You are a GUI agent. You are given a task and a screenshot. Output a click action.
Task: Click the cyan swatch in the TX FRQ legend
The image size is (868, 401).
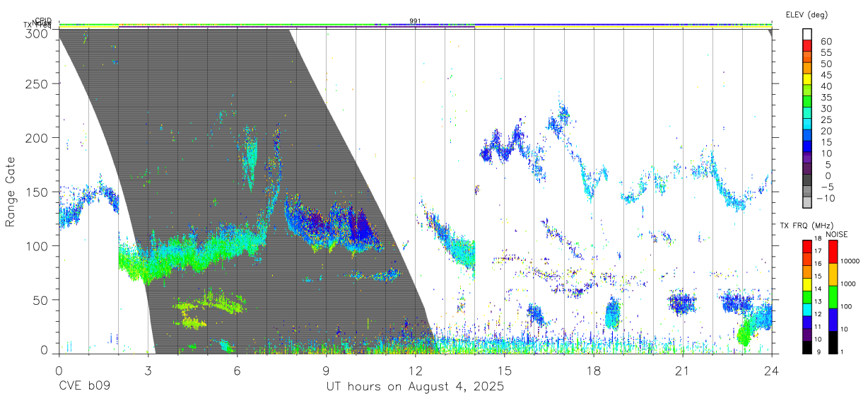[808, 310]
